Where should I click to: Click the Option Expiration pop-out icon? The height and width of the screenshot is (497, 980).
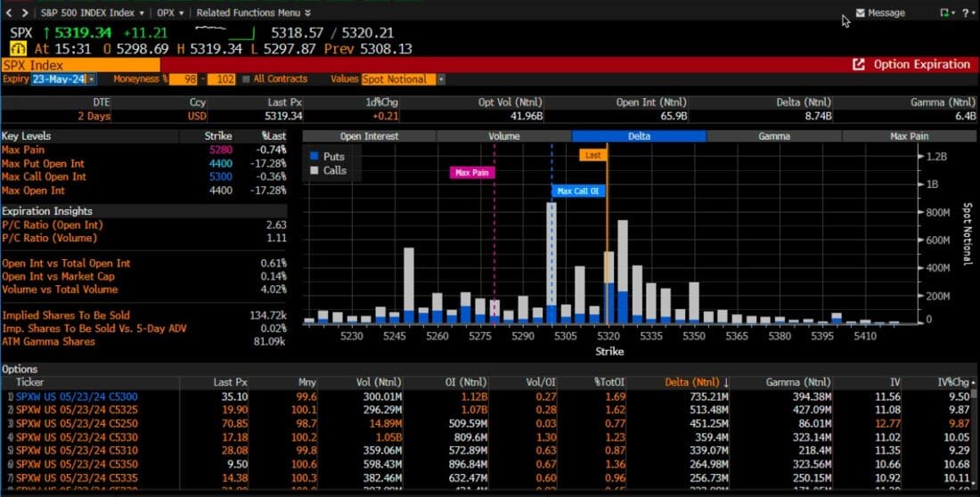859,65
